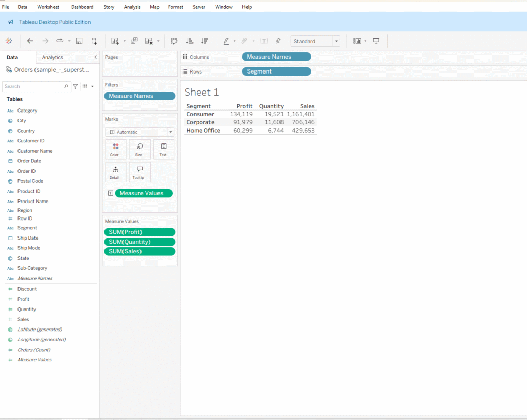
Task: Click the Save icon in toolbar
Action: coord(79,41)
